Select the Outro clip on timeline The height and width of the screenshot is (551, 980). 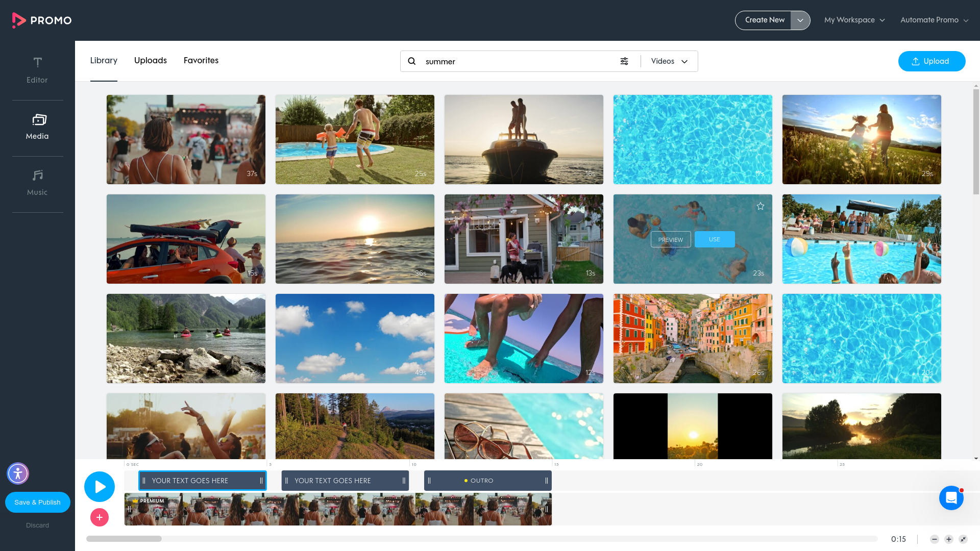tap(488, 481)
